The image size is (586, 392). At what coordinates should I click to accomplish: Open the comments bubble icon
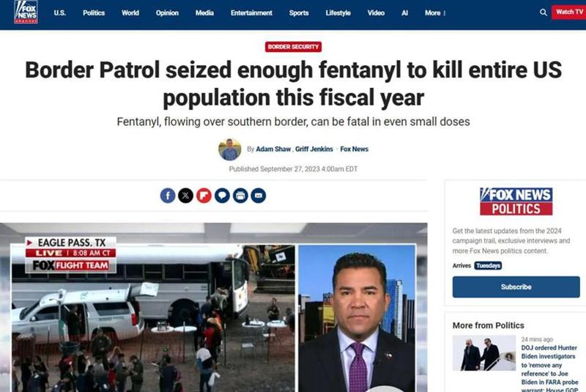tap(222, 196)
